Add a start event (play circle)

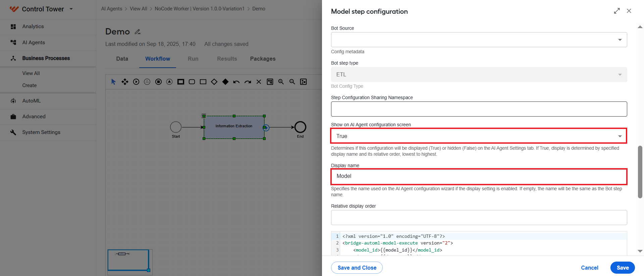[x=136, y=82]
